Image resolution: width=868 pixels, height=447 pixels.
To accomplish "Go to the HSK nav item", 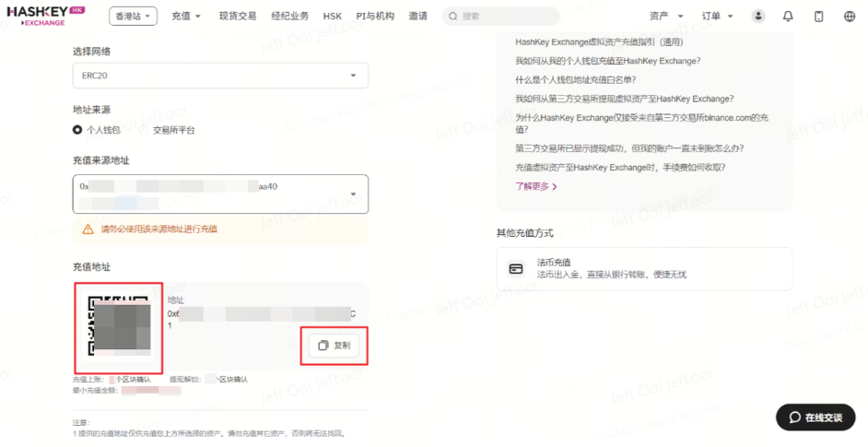I will [x=332, y=17].
